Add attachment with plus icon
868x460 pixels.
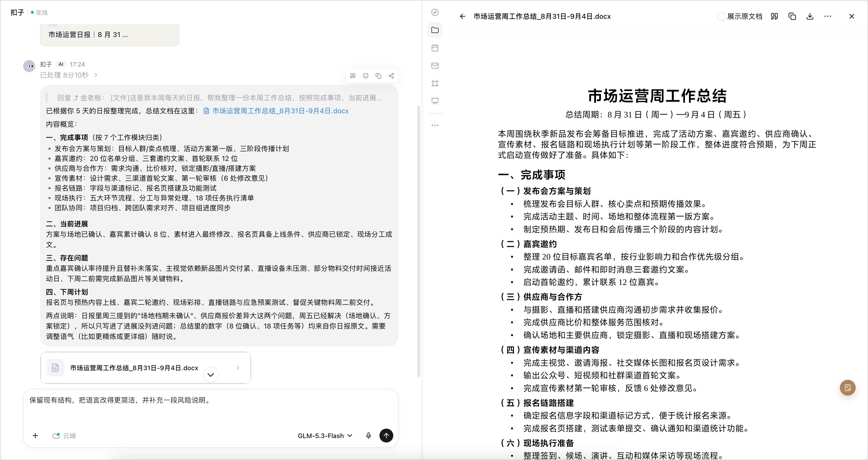click(35, 435)
